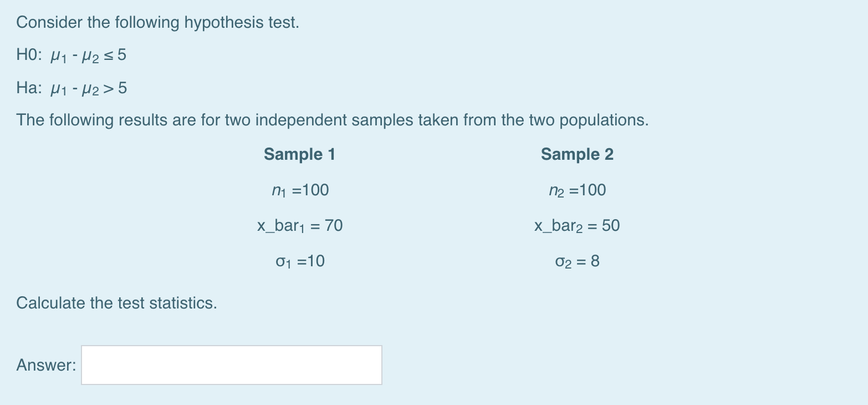Select the n1 =100 value
The height and width of the screenshot is (405, 868).
[300, 190]
